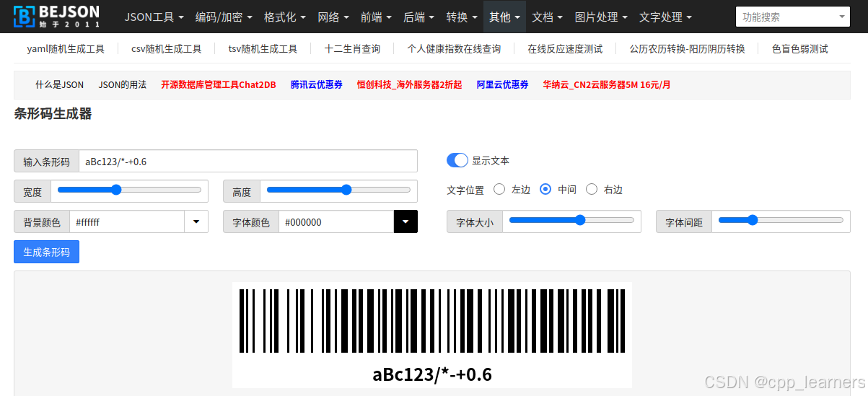Viewport: 868px width, 396px height.
Task: Adjust the 字体大小 slider
Action: (571, 220)
